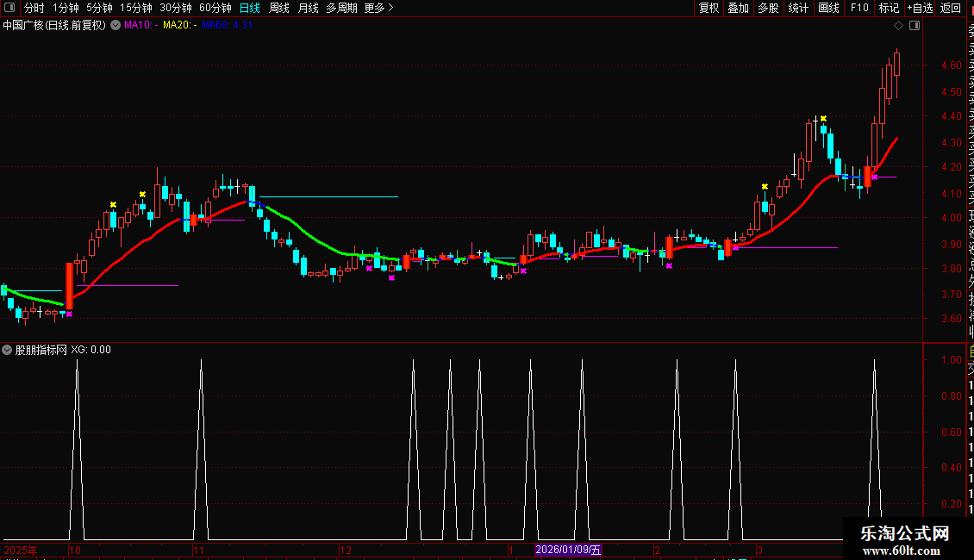
Task: Click the 0.60 level on the indicator axis
Action: pyautogui.click(x=951, y=432)
